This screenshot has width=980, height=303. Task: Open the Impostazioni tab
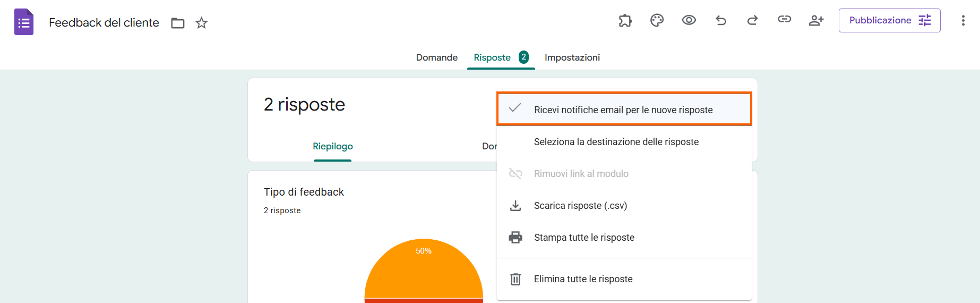(572, 57)
